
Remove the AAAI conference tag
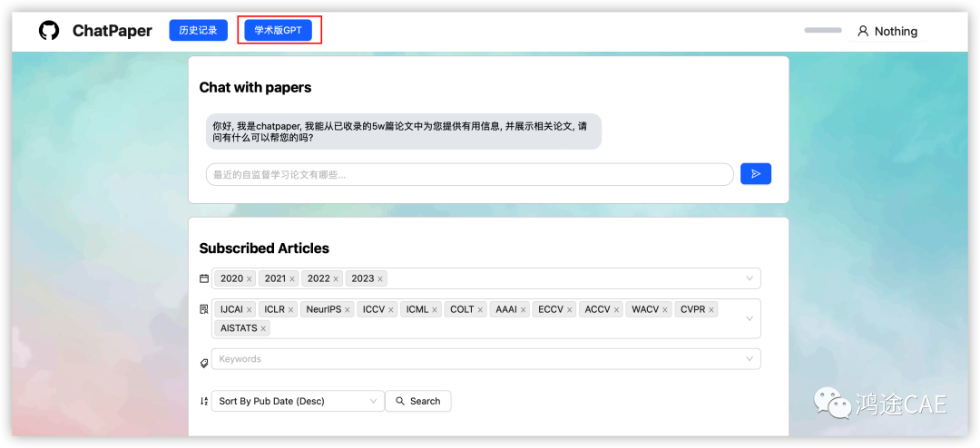pos(524,309)
